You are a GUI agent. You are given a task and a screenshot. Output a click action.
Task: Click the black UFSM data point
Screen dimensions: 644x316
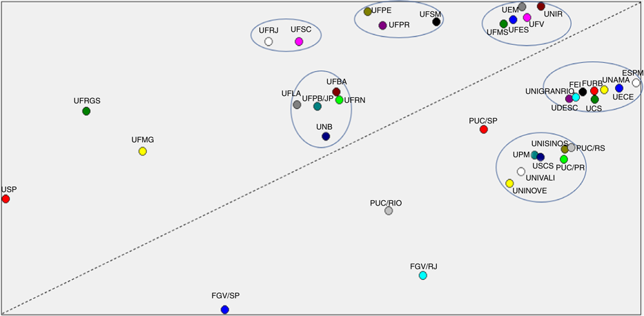(x=437, y=21)
